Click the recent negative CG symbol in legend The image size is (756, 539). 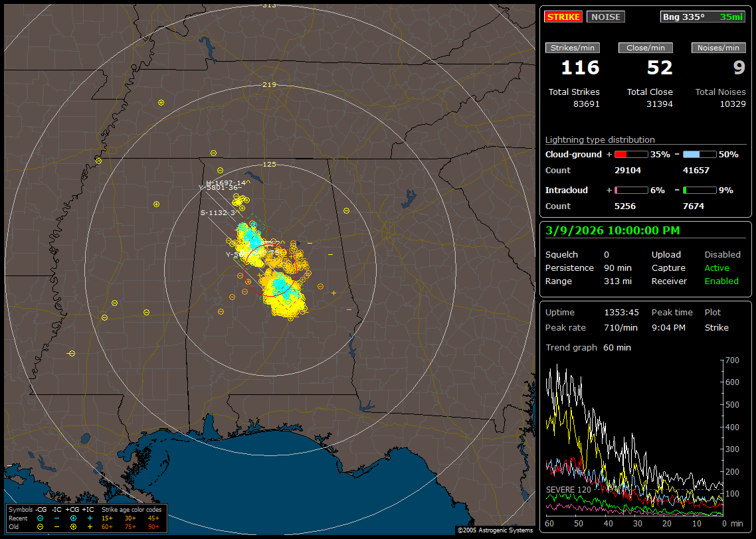click(41, 518)
